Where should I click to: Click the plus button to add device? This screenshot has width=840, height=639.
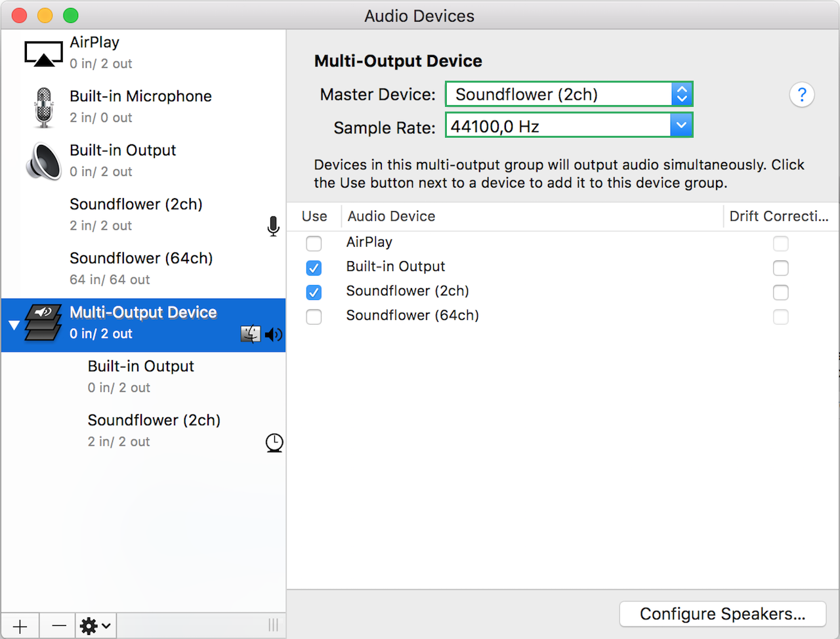[x=20, y=626]
